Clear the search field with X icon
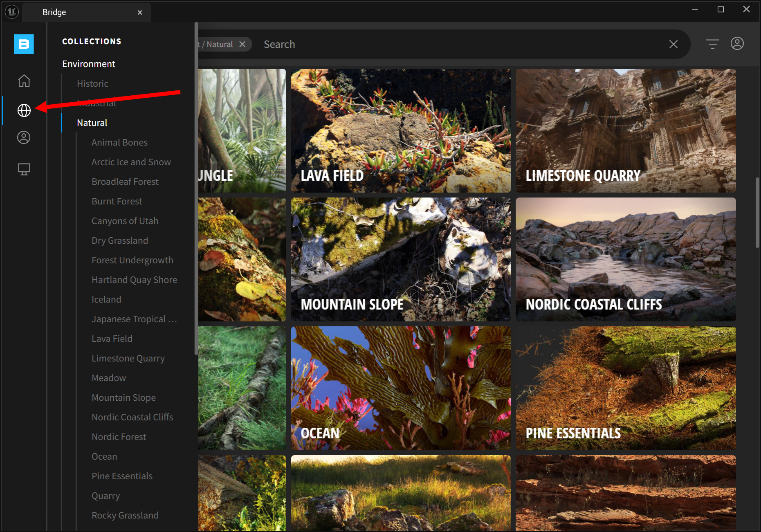This screenshot has height=532, width=761. [673, 44]
